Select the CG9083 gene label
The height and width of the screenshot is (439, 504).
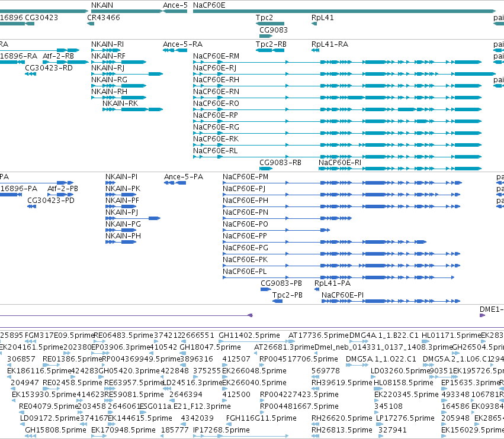click(x=274, y=30)
